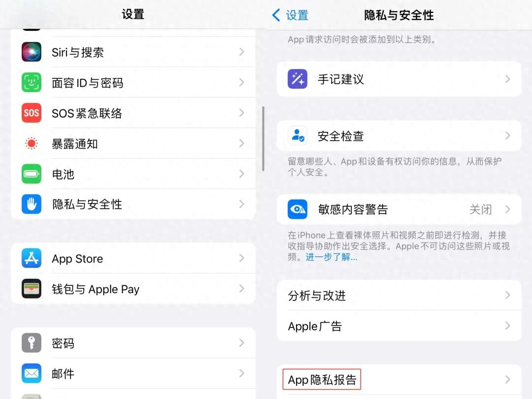Tap the App Store icon
The width and height of the screenshot is (532, 399).
32,258
